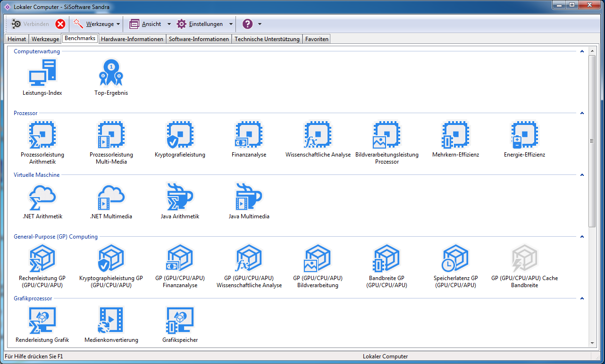Open the dropdown arrow next to Einstellungen

pos(231,24)
